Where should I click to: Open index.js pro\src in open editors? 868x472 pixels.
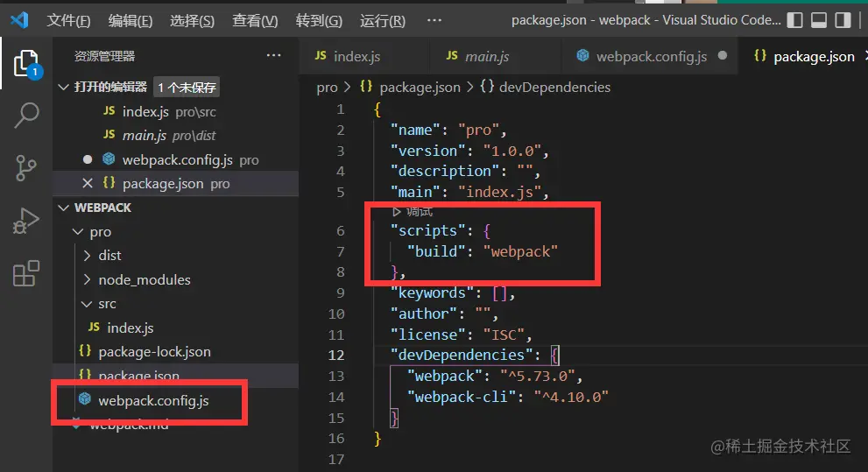pos(175,112)
